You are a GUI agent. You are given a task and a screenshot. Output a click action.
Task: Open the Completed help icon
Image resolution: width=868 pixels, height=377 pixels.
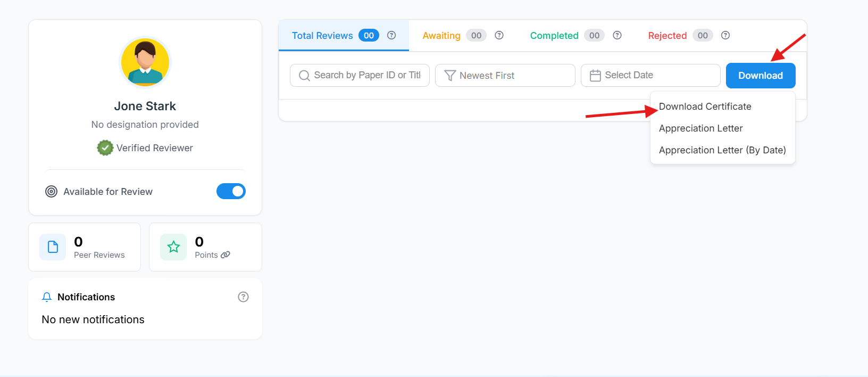pos(617,35)
